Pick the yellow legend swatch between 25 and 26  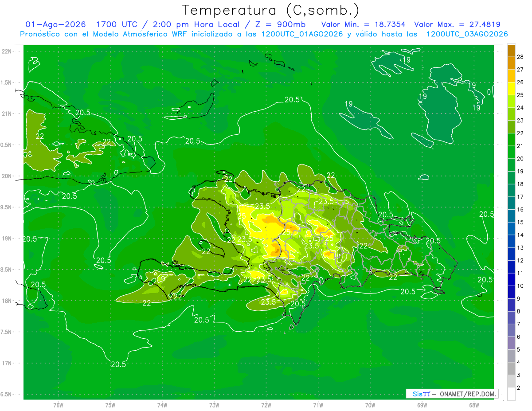pyautogui.click(x=511, y=89)
